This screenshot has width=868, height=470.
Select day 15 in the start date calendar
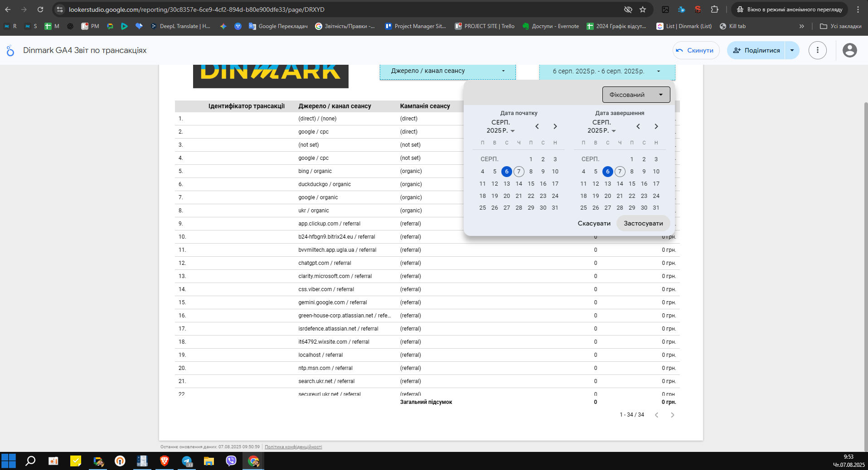coord(531,183)
